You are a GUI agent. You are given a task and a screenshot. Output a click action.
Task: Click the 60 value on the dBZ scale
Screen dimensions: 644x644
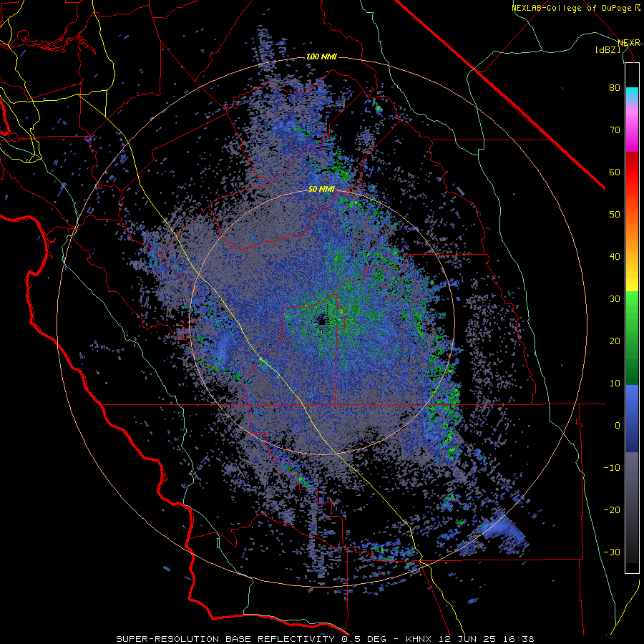click(x=615, y=172)
